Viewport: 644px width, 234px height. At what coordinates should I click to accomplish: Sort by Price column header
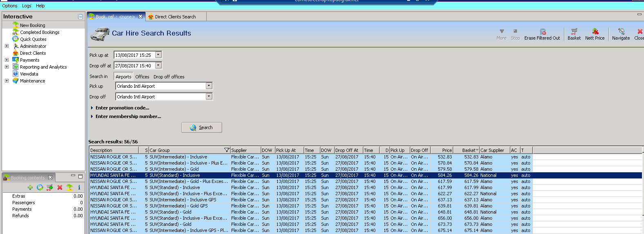coord(442,150)
